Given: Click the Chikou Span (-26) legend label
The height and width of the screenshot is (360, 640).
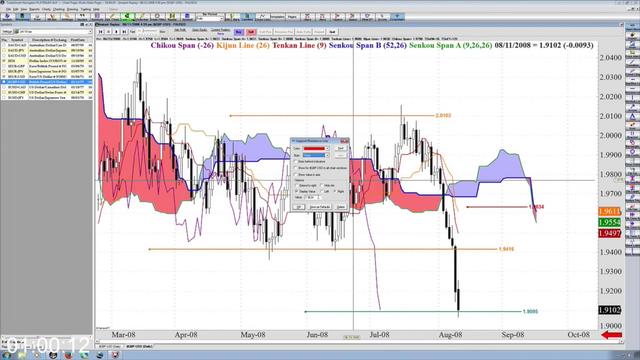Looking at the screenshot, I should click(182, 45).
